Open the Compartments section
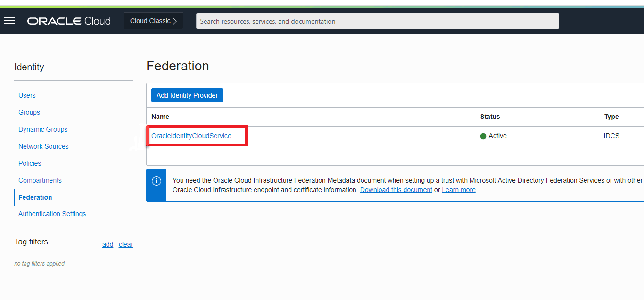The image size is (644, 300). pyautogui.click(x=40, y=180)
